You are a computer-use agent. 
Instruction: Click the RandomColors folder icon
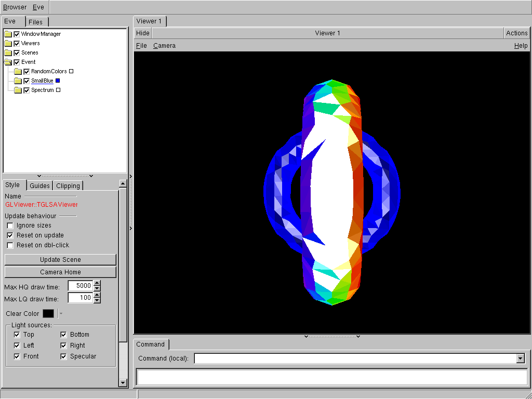pos(18,72)
